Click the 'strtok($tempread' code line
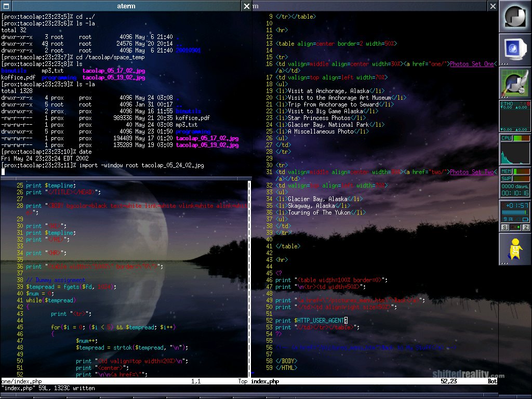The image size is (532, 399). tap(132, 348)
